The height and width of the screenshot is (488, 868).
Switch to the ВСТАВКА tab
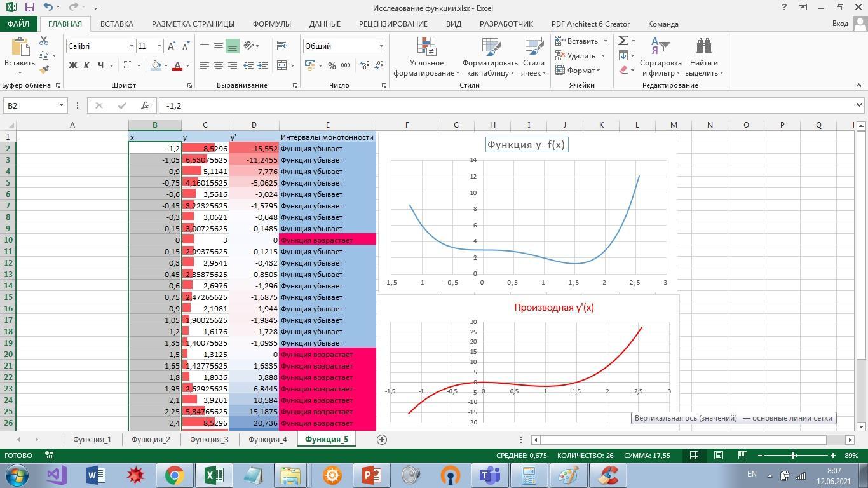click(x=117, y=24)
